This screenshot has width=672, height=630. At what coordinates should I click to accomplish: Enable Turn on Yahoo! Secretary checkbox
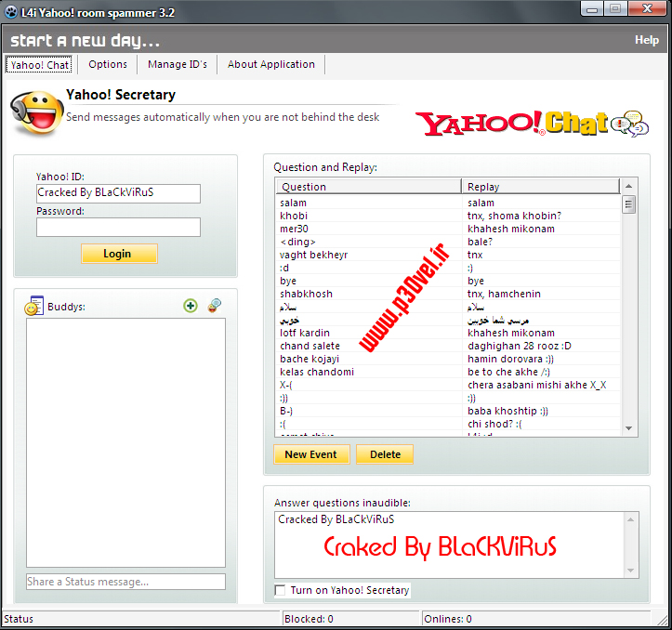280,590
